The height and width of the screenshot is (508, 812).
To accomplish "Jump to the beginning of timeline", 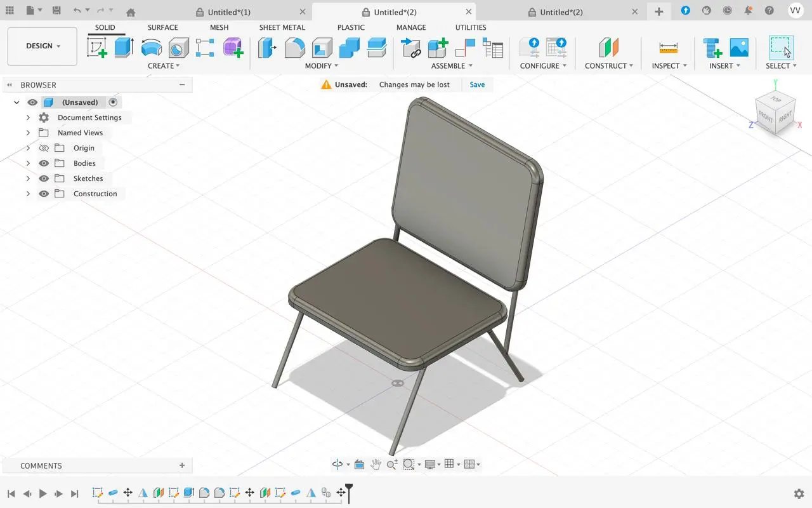I will click(x=11, y=493).
